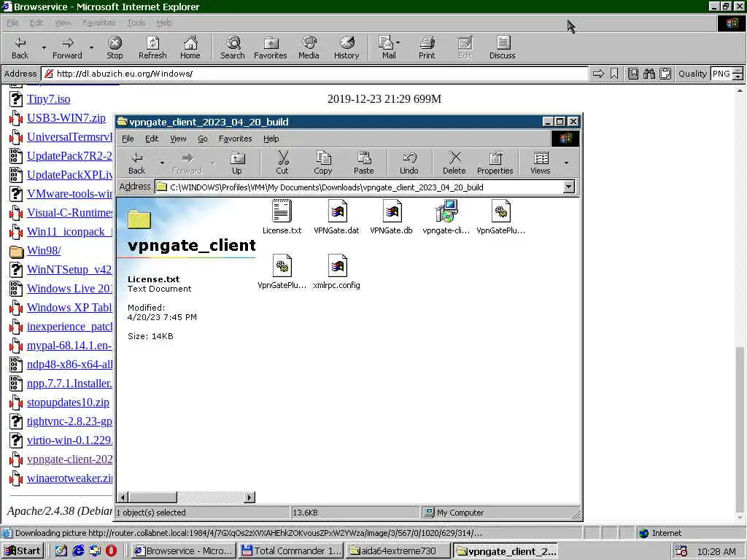Click Back in folder window toolbar

(x=136, y=163)
